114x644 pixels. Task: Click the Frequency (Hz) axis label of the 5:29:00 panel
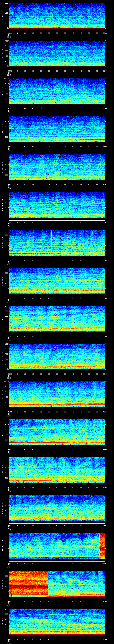(x=3, y=16)
